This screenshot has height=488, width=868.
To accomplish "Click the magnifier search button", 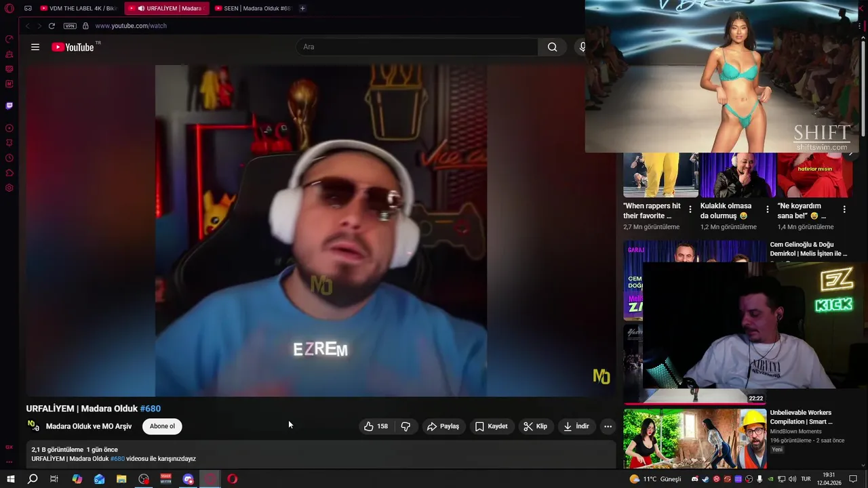I will (x=552, y=47).
